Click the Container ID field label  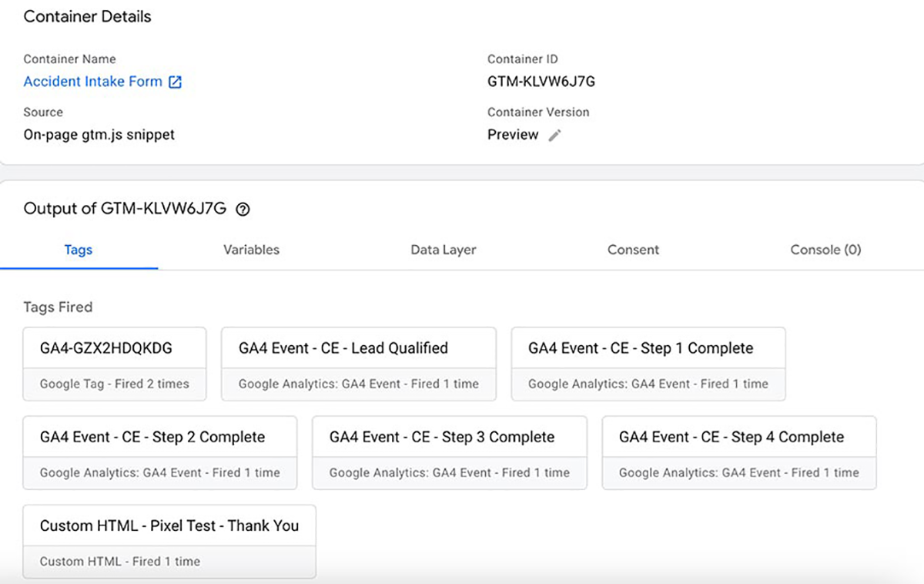tap(523, 59)
